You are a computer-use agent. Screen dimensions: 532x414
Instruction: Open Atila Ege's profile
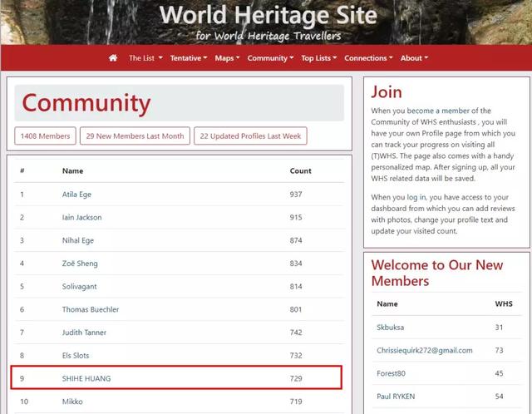[76, 195]
